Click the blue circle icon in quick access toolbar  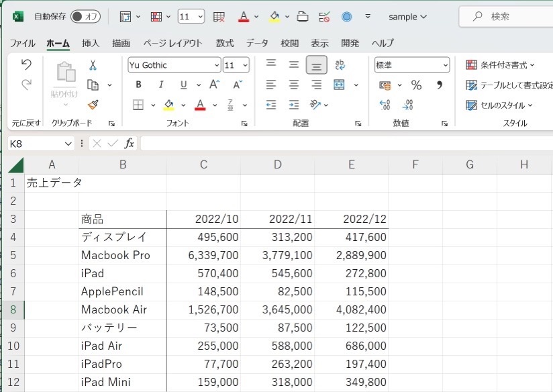coord(347,17)
